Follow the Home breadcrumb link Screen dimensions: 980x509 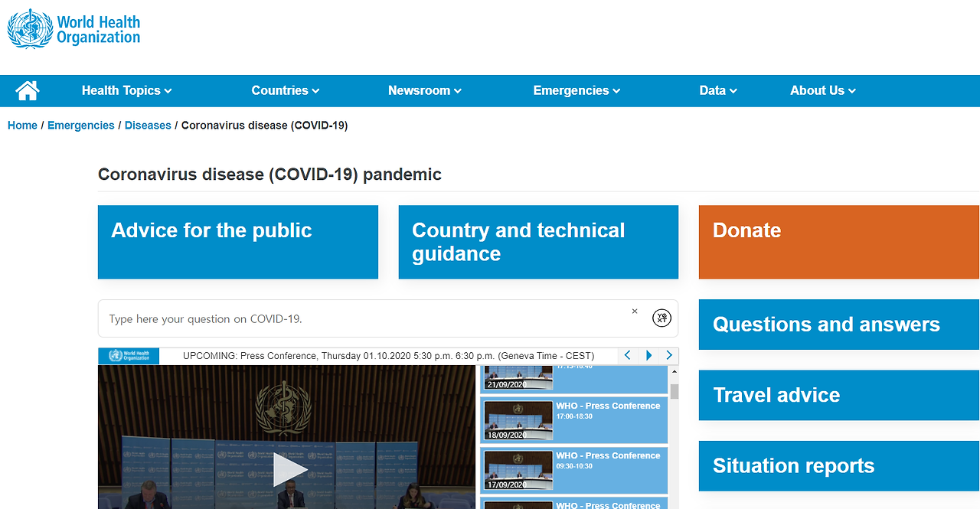[x=22, y=126]
